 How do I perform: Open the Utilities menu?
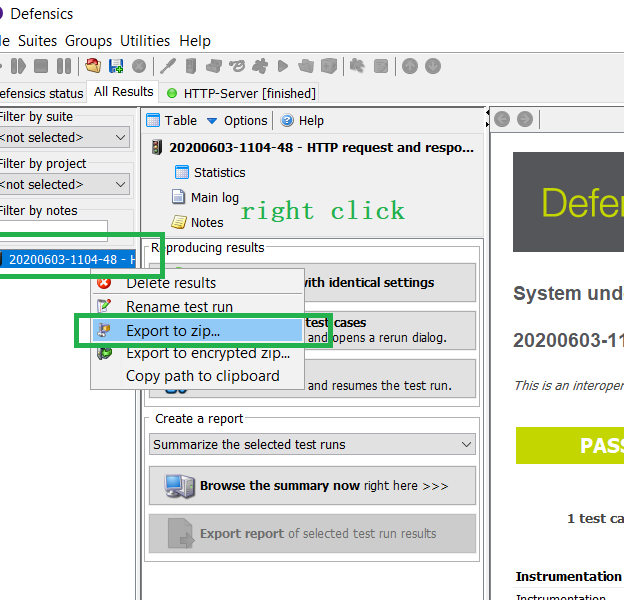(145, 41)
